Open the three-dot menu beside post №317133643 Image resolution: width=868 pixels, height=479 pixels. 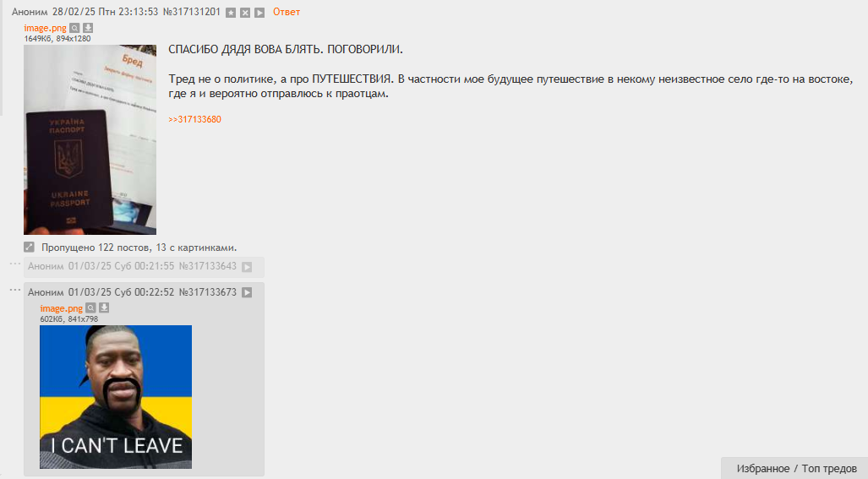(x=15, y=264)
